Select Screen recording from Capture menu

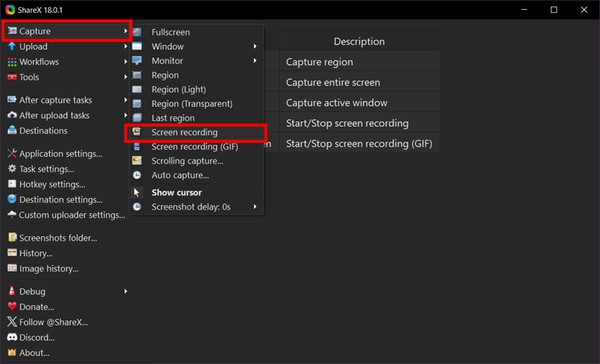pos(197,132)
